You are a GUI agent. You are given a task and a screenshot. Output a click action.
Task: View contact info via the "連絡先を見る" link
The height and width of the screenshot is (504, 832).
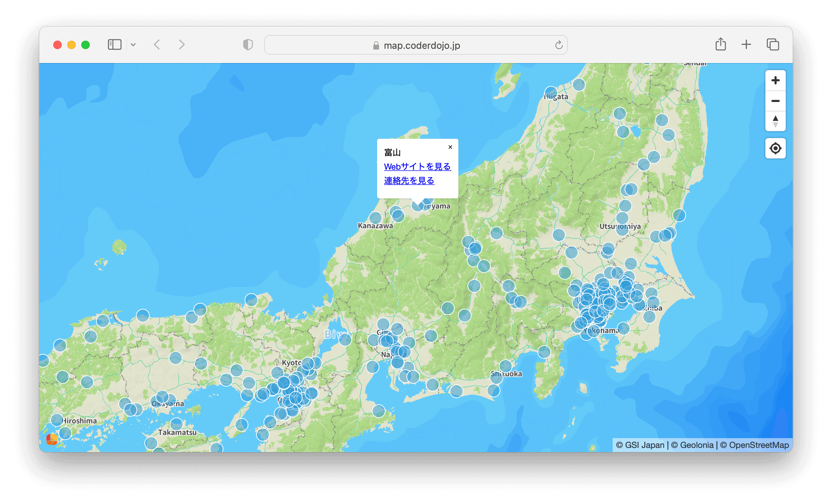(x=409, y=181)
